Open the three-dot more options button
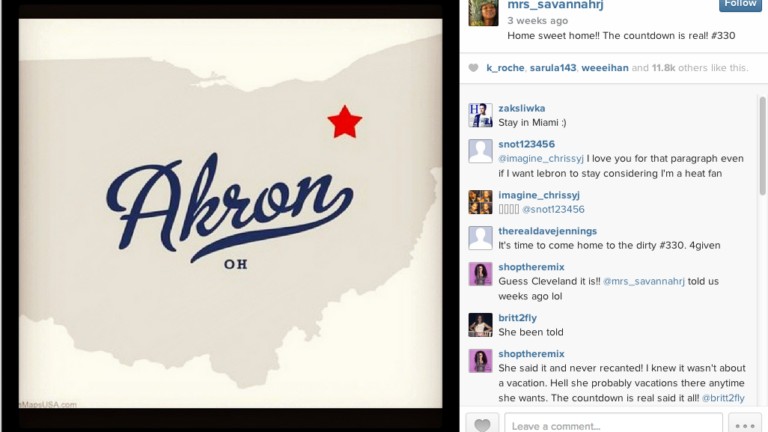This screenshot has width=768, height=432. pyautogui.click(x=744, y=424)
